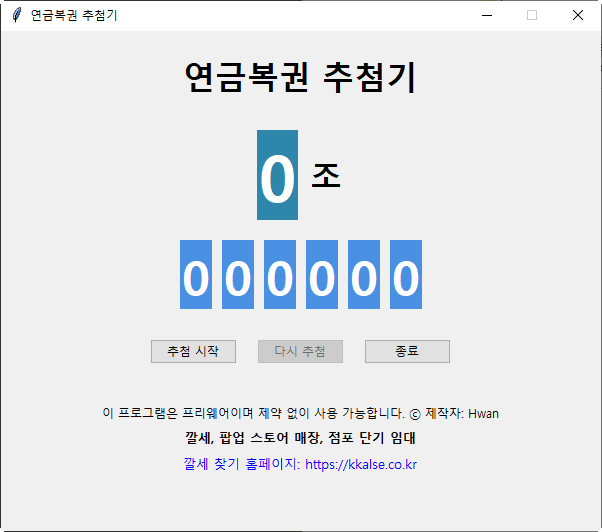Image resolution: width=602 pixels, height=532 pixels.
Task: Click the feather icon in title bar
Action: pyautogui.click(x=17, y=15)
